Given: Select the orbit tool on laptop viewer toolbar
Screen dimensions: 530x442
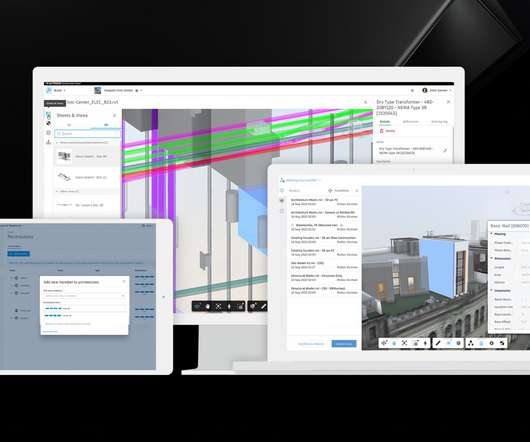Looking at the screenshot, I should [384, 343].
